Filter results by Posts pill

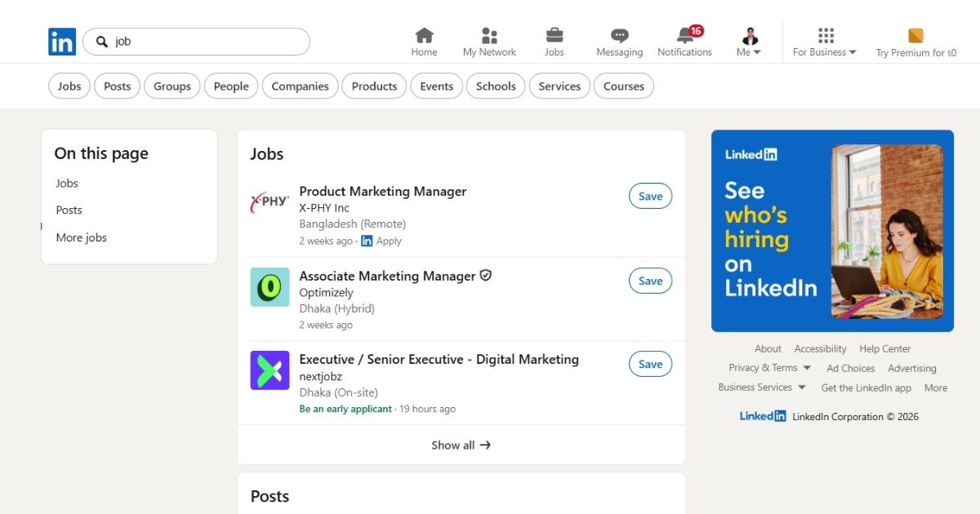(x=117, y=86)
